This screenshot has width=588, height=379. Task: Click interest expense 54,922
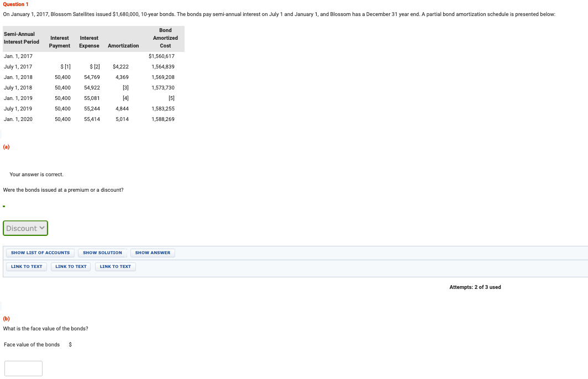pos(92,88)
